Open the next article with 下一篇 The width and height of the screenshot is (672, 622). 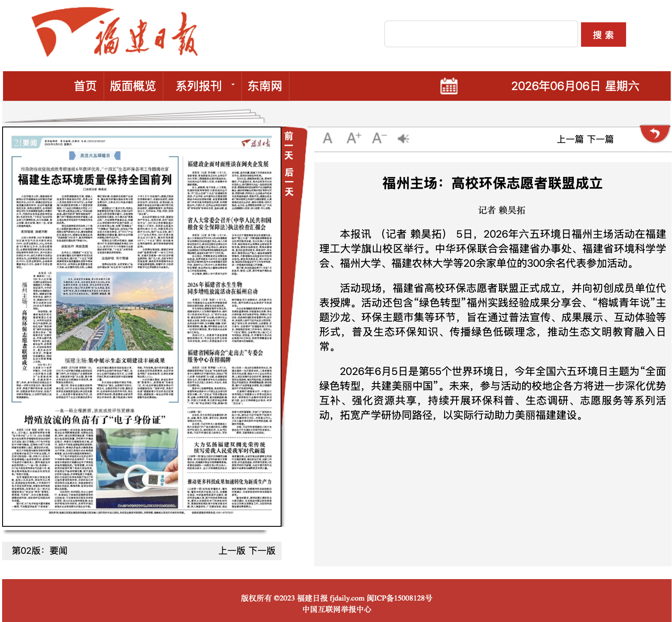(600, 139)
